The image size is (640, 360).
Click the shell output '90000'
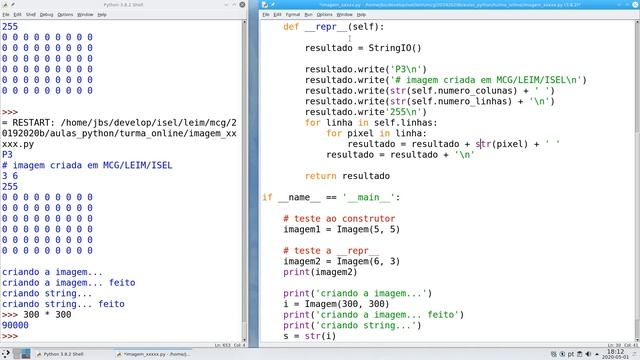point(15,325)
